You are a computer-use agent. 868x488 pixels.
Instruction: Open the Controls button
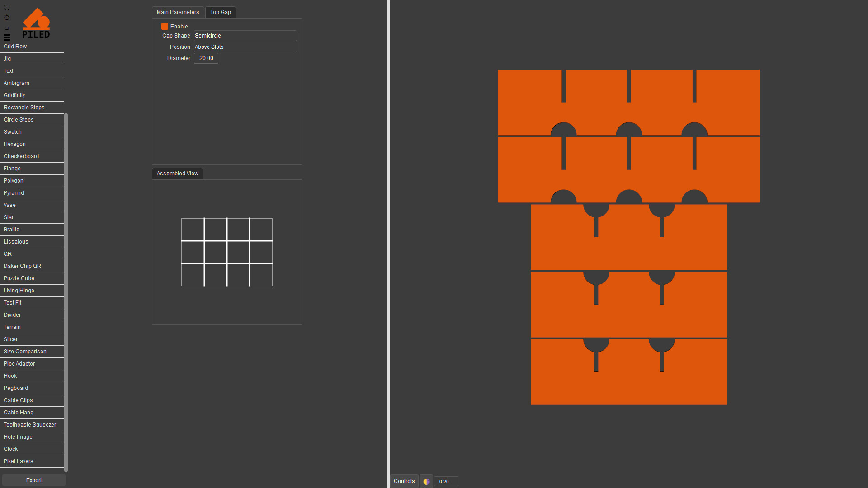(404, 481)
